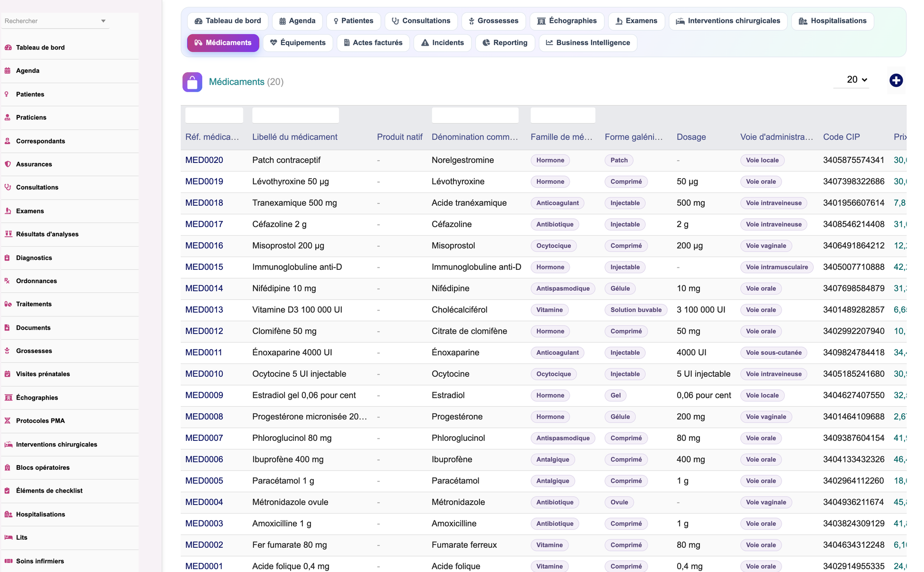924x572 pixels.
Task: Open the Actes facturés tab
Action: [373, 43]
